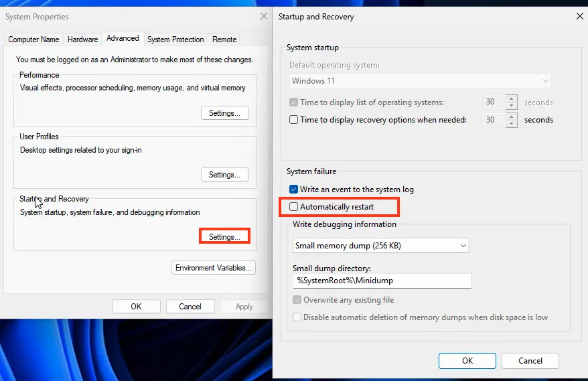The width and height of the screenshot is (588, 381).
Task: Confirm Startup and Recovery with OK
Action: click(x=467, y=361)
